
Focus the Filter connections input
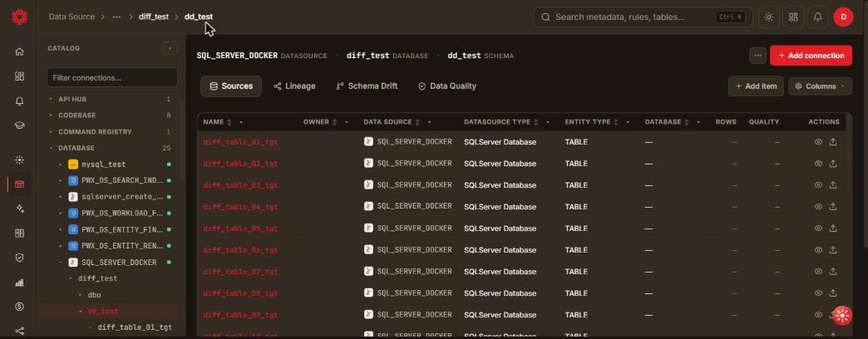point(111,78)
